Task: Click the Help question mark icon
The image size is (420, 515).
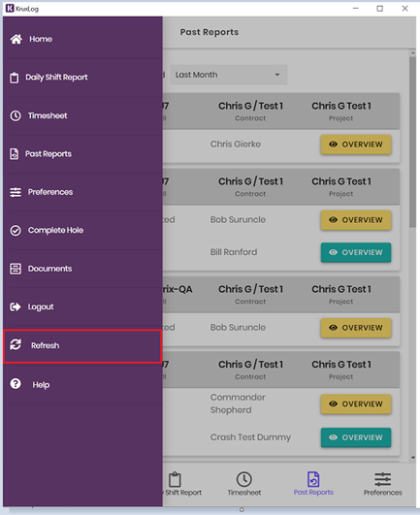Action: tap(16, 383)
